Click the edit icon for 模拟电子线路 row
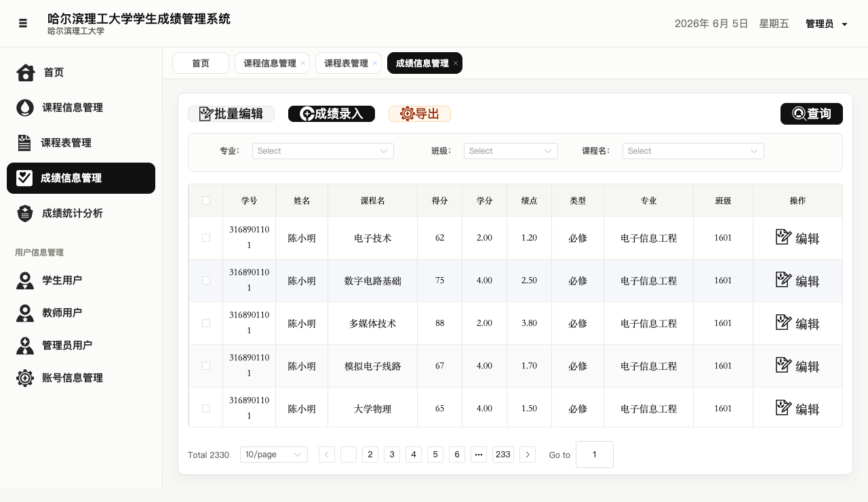Viewport: 868px width, 502px height. [x=783, y=365]
